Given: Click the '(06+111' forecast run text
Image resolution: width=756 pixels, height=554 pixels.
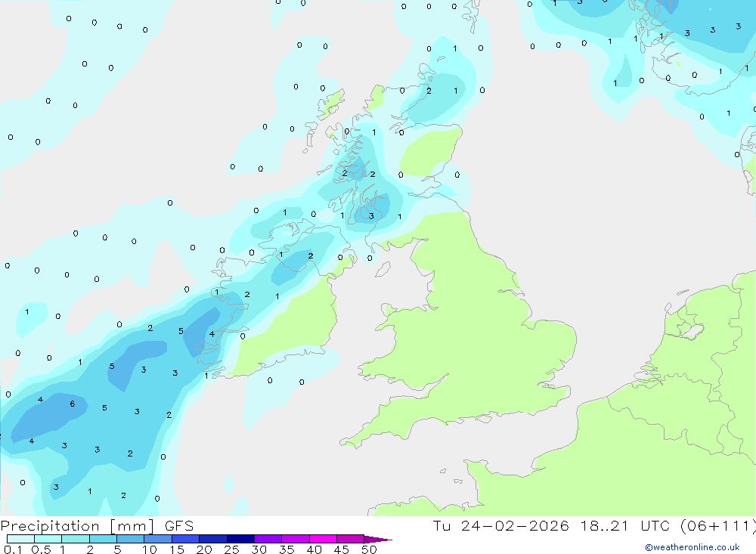Looking at the screenshot, I should tap(717, 526).
